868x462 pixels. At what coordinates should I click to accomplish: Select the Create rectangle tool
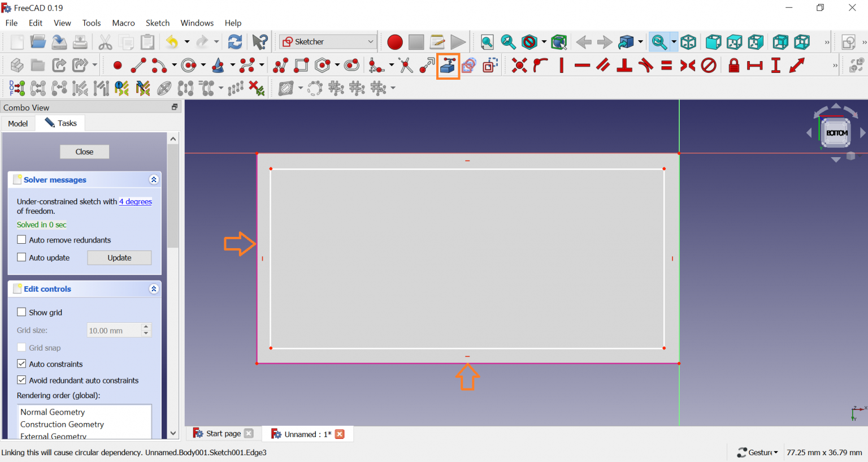302,66
